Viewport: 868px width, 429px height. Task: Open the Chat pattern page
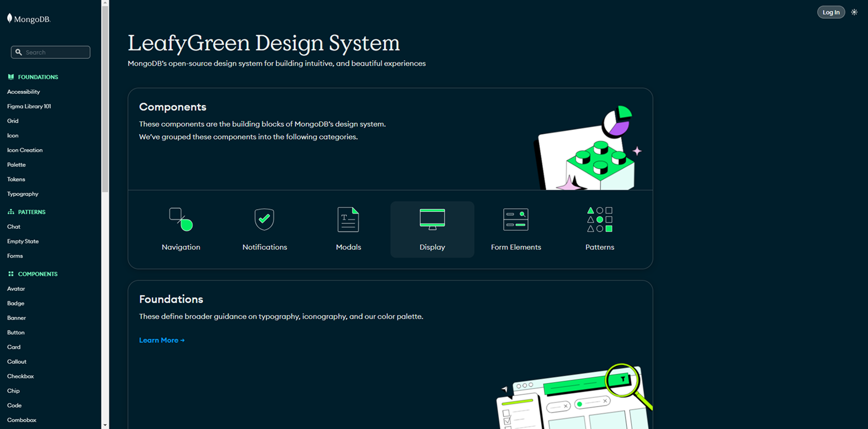click(x=14, y=227)
